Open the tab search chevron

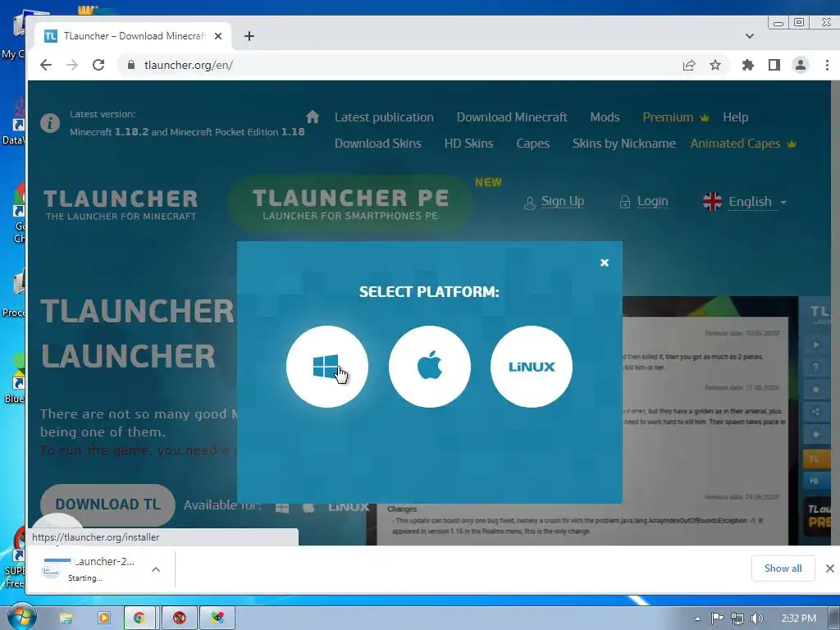(x=750, y=36)
